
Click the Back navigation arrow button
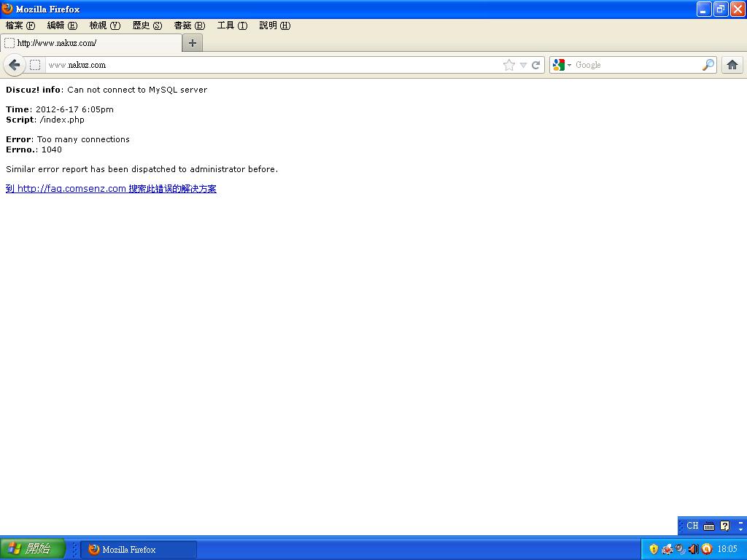pyautogui.click(x=15, y=65)
